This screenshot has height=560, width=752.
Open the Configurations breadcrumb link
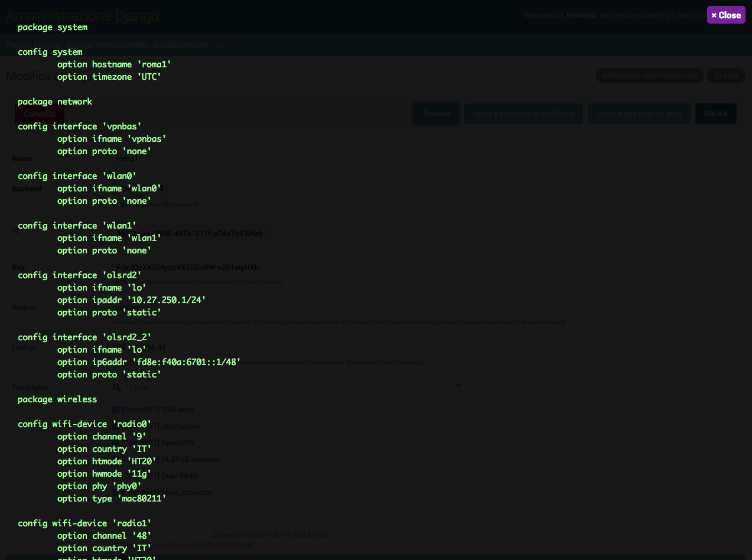tap(181, 45)
